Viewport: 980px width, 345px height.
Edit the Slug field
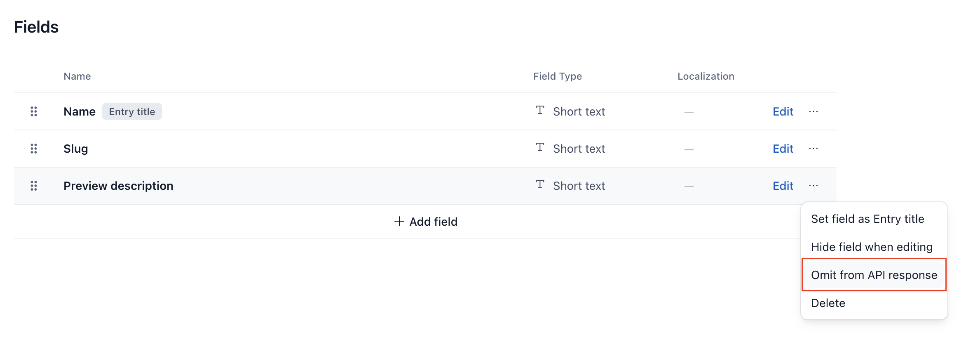(x=783, y=149)
